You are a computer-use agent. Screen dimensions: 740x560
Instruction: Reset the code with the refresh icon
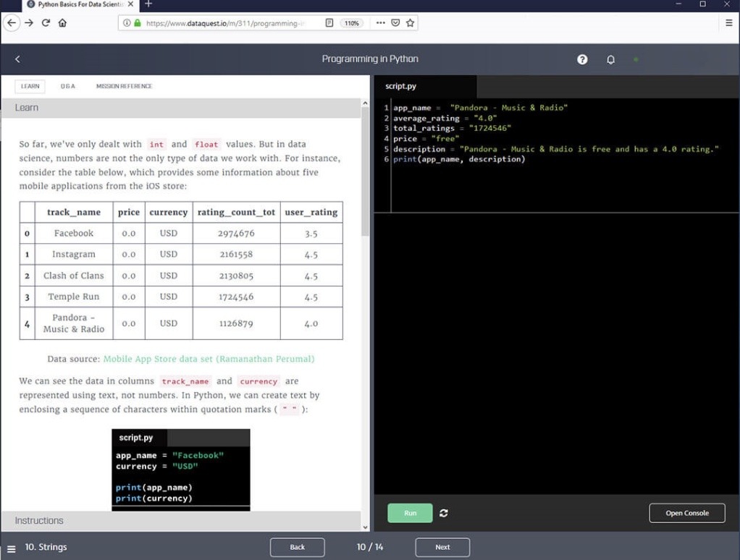pos(444,513)
